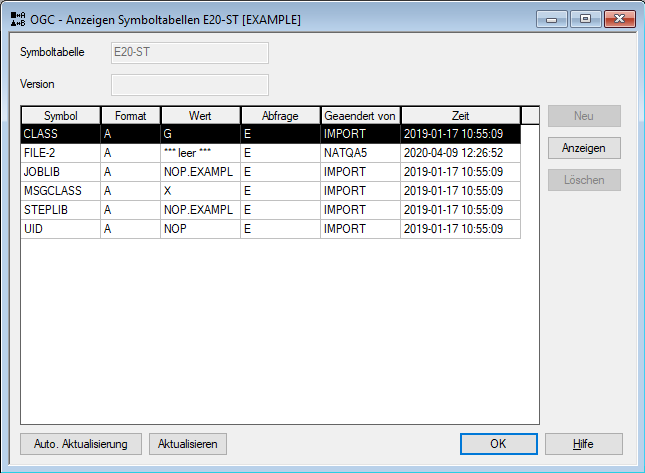Viewport: 645px width, 473px height.
Task: Click the Format column header
Action: pyautogui.click(x=130, y=116)
